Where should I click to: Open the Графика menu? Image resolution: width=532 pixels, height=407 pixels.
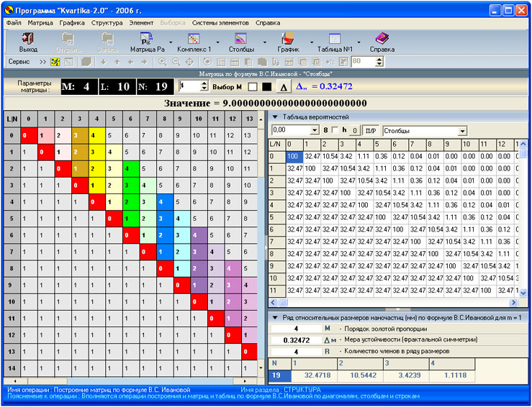click(72, 23)
